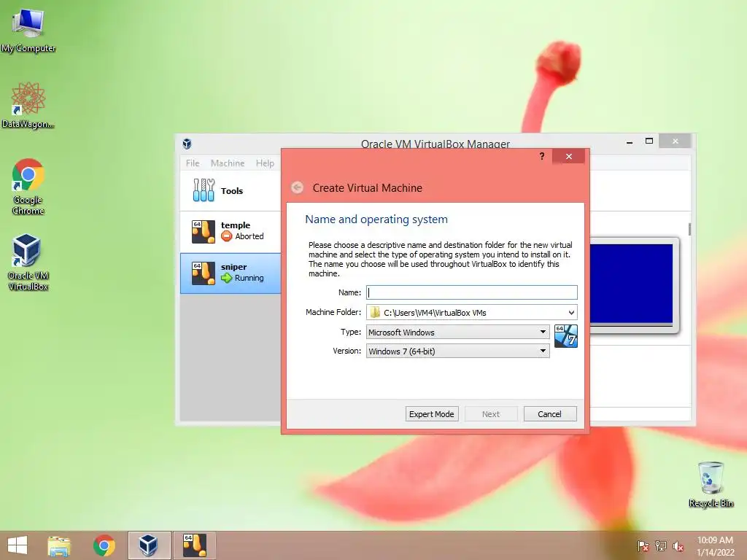This screenshot has width=747, height=560.
Task: Open the Windows Start button
Action: point(18,545)
